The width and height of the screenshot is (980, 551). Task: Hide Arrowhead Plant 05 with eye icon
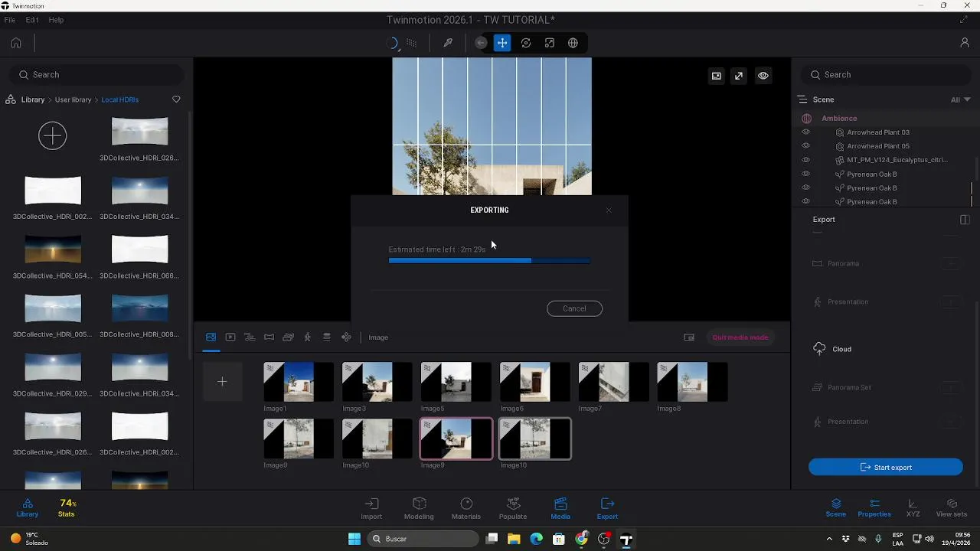point(805,146)
